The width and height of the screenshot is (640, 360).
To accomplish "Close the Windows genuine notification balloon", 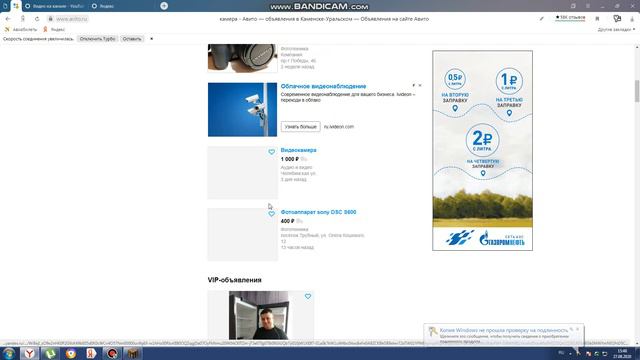I will 578,329.
